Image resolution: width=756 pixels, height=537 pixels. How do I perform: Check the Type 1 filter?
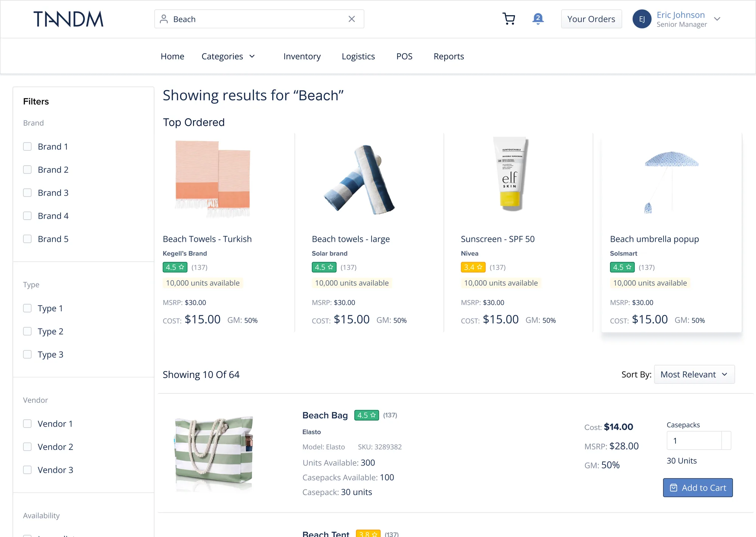tap(27, 308)
